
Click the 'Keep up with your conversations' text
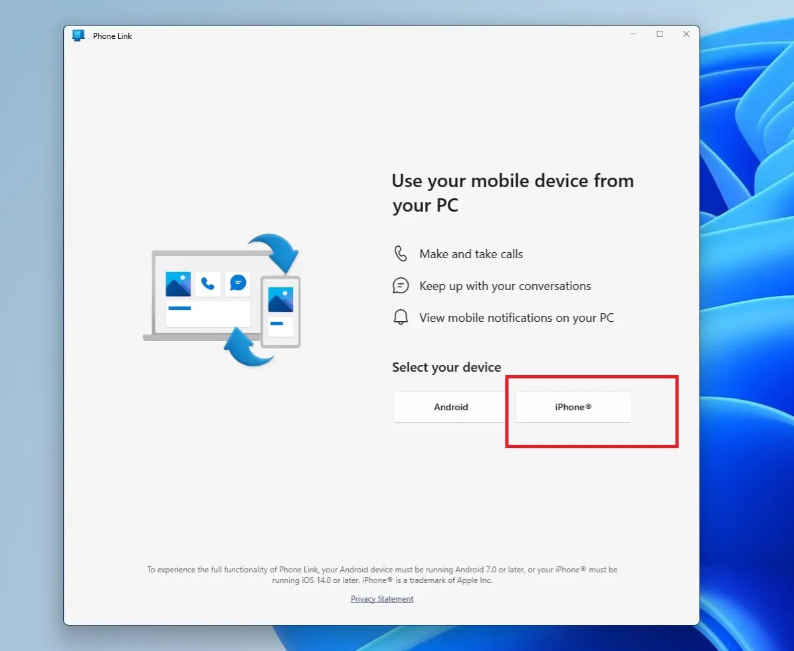tap(505, 286)
